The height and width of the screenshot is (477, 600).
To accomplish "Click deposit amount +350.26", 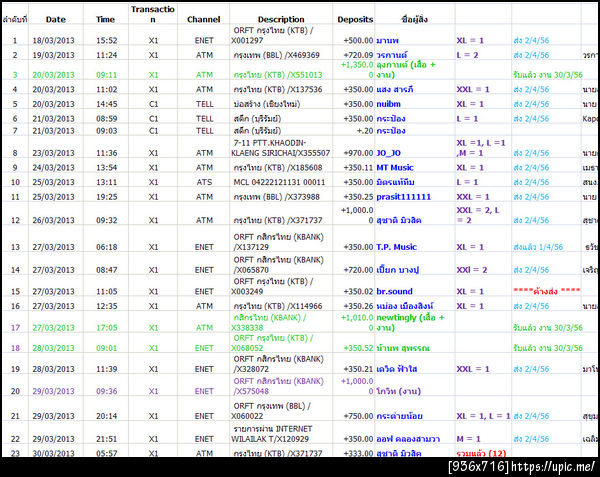I will point(358,306).
